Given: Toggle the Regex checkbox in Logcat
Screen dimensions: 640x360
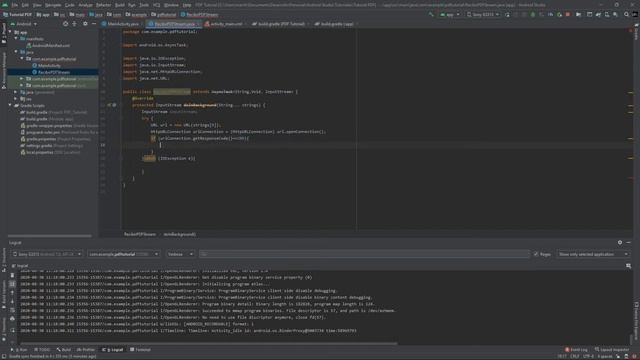Looking at the screenshot, I should point(536,254).
